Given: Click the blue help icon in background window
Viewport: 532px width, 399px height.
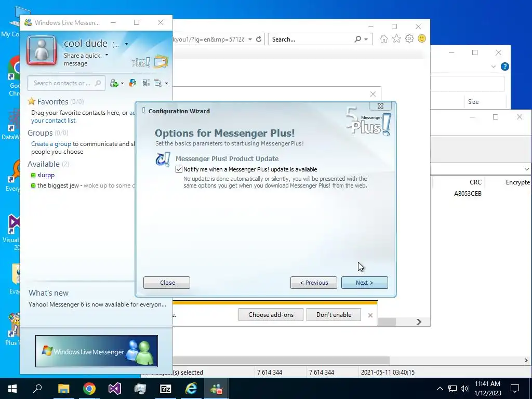Looking at the screenshot, I should [505, 66].
